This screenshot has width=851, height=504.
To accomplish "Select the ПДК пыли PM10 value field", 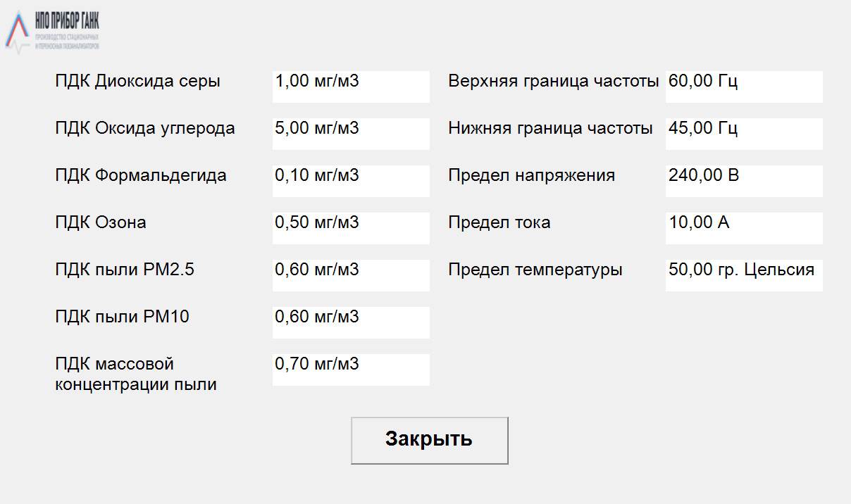I will coord(351,322).
